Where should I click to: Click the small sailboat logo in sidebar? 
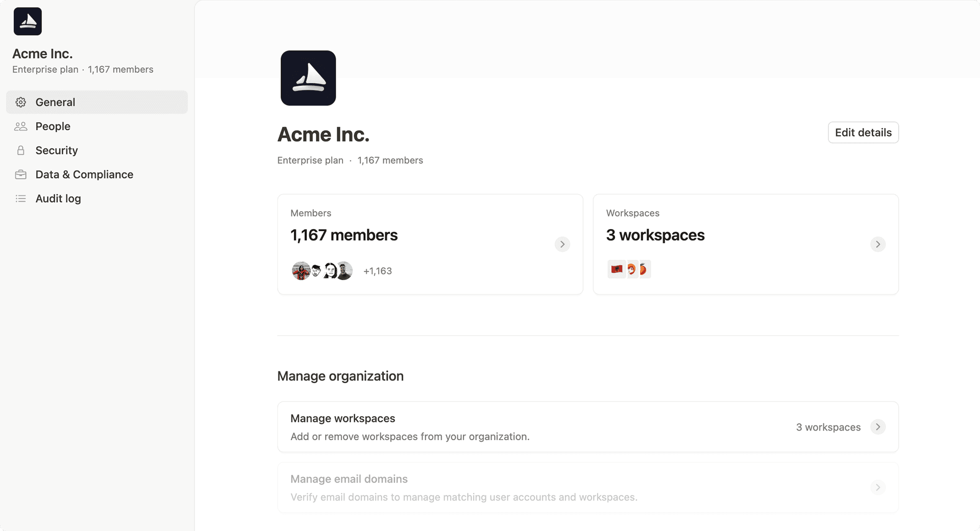click(28, 21)
